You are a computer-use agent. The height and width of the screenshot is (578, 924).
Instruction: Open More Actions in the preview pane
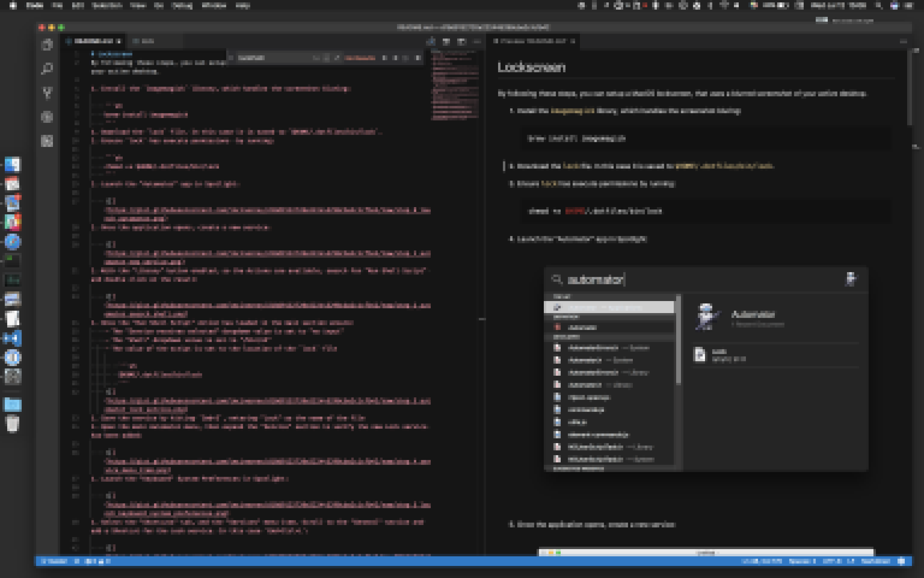pyautogui.click(x=903, y=41)
